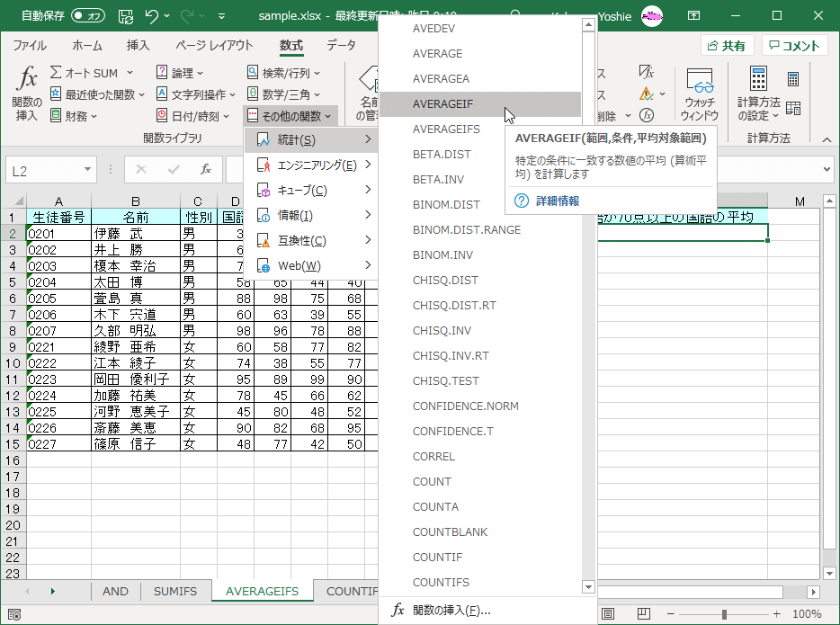Expand the Name Box dropdown for L2
Image resolution: width=840 pixels, height=625 pixels.
pos(87,169)
